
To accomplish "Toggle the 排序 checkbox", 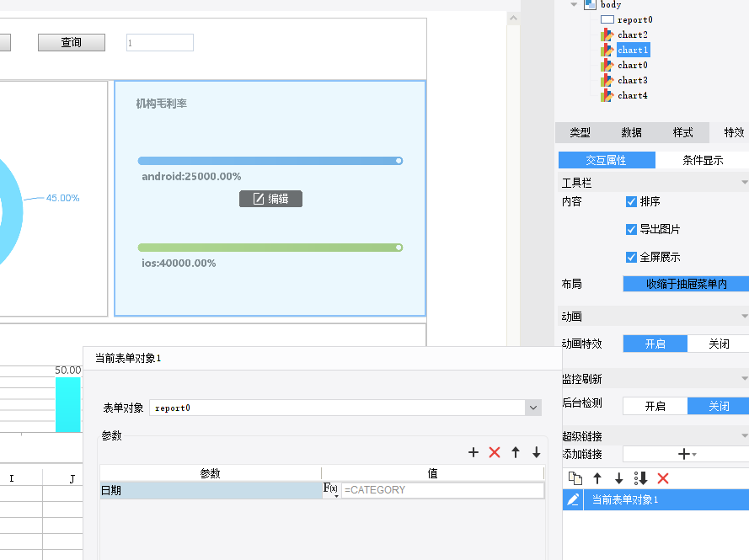I will coord(631,201).
